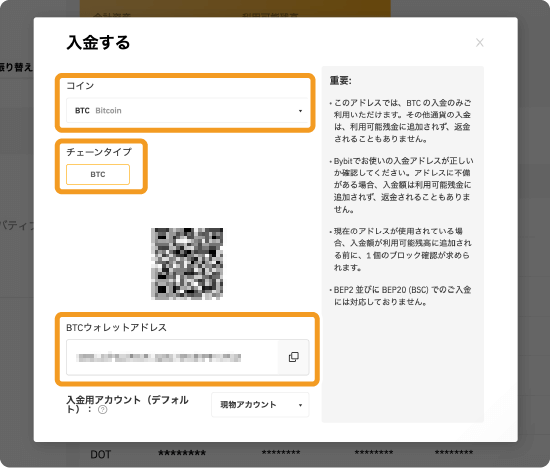Screen dimensions: 550x468
Task: Click the DOT row label in background
Action: (101, 455)
